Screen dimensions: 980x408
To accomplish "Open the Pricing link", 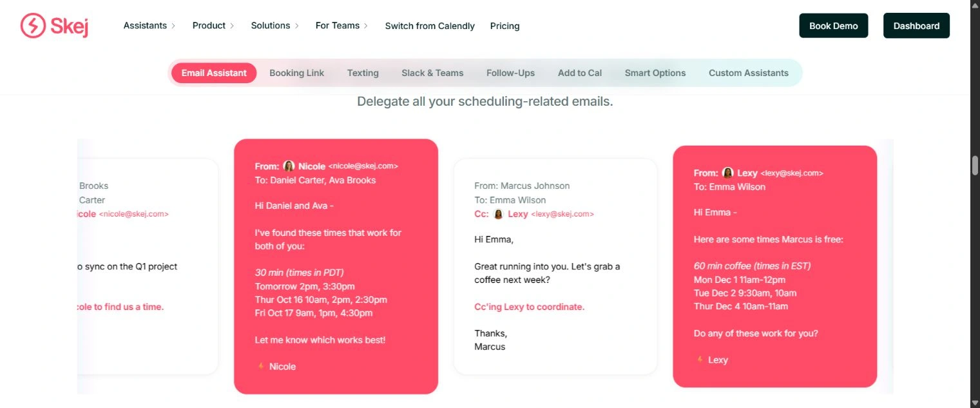I will tap(504, 26).
